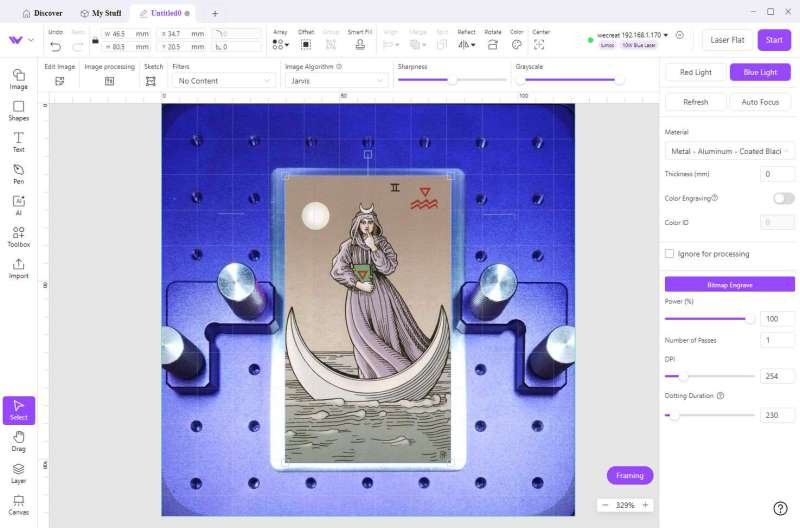
Task: Open the My Stuff tab
Action: click(101, 13)
